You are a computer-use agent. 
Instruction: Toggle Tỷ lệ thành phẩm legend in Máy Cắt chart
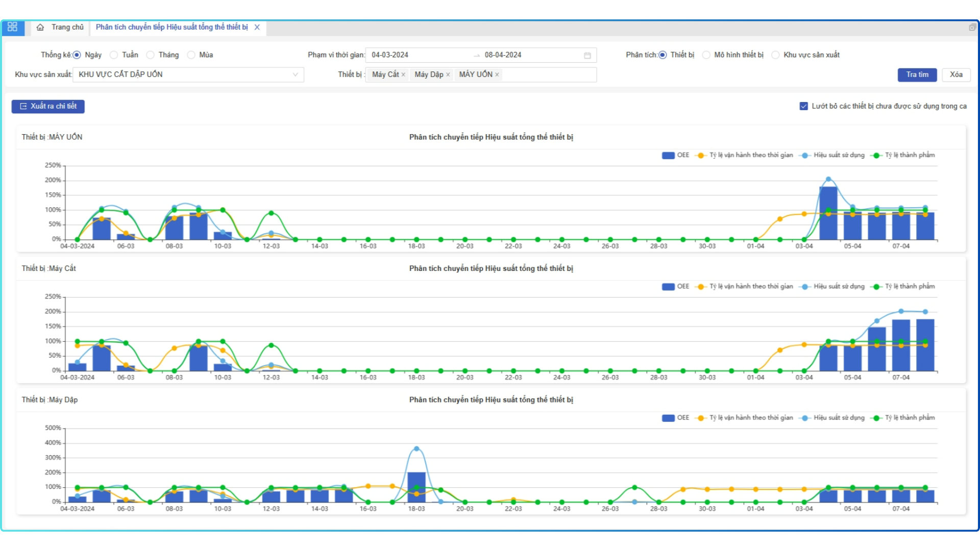click(903, 287)
